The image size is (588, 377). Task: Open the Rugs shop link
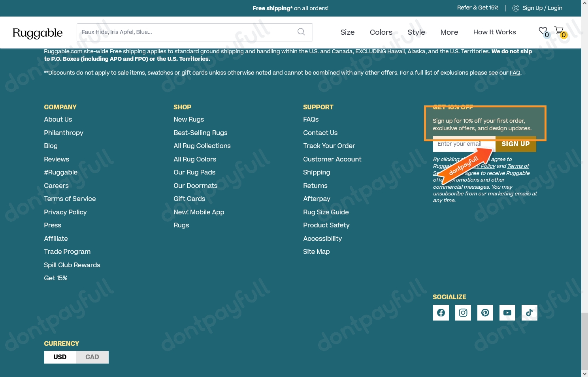[x=181, y=225]
